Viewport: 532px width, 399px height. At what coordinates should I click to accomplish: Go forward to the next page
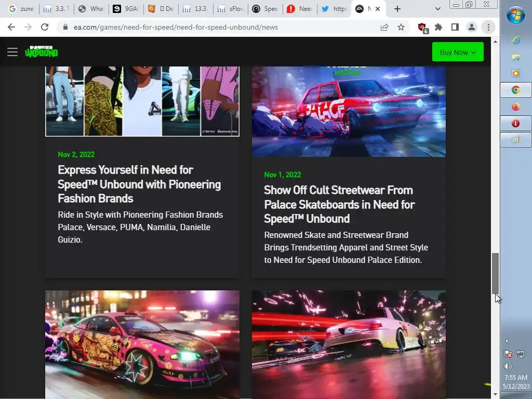point(28,27)
